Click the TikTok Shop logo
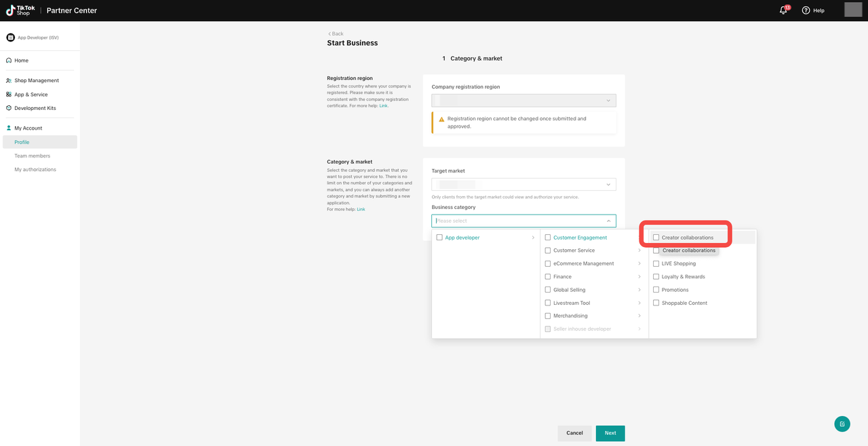The image size is (868, 446). 20,10
